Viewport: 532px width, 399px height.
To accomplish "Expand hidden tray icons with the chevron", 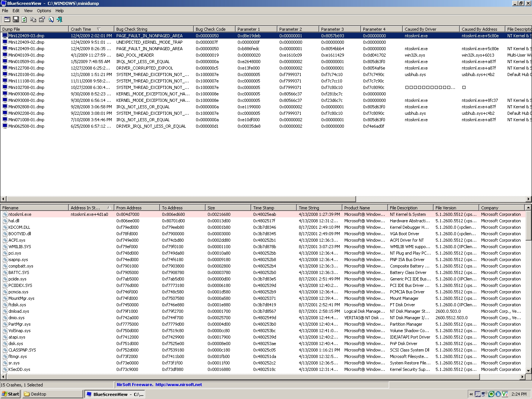I will (471, 394).
